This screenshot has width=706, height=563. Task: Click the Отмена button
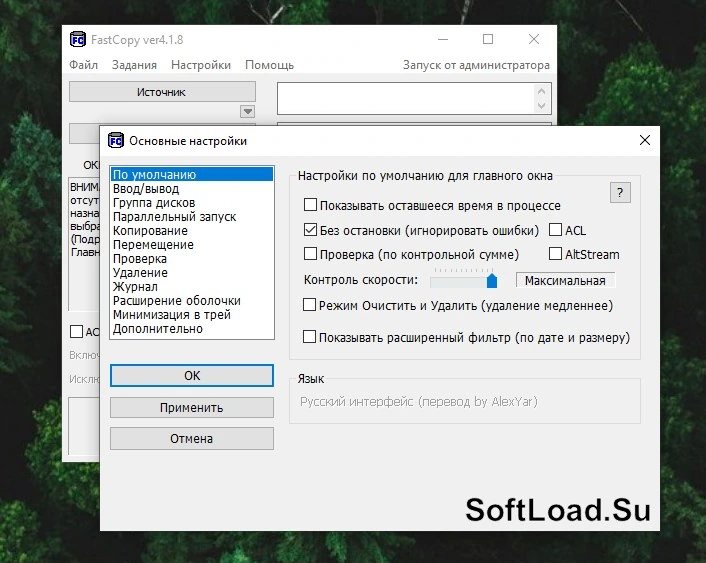[192, 438]
